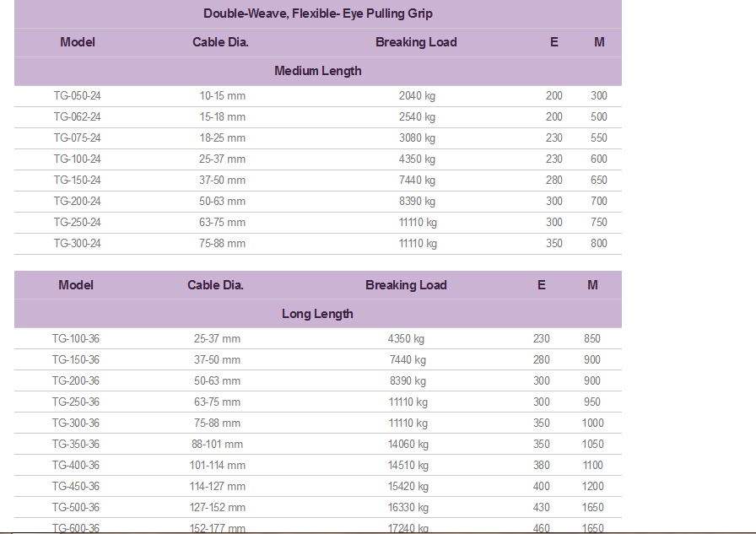Click E value 280 in TG-150-24 row
This screenshot has width=756, height=534.
tap(554, 181)
